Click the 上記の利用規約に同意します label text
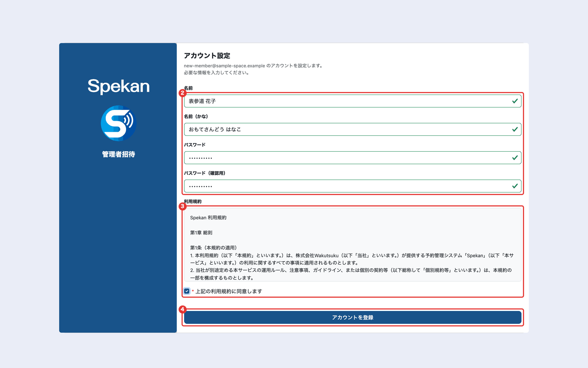 click(229, 291)
